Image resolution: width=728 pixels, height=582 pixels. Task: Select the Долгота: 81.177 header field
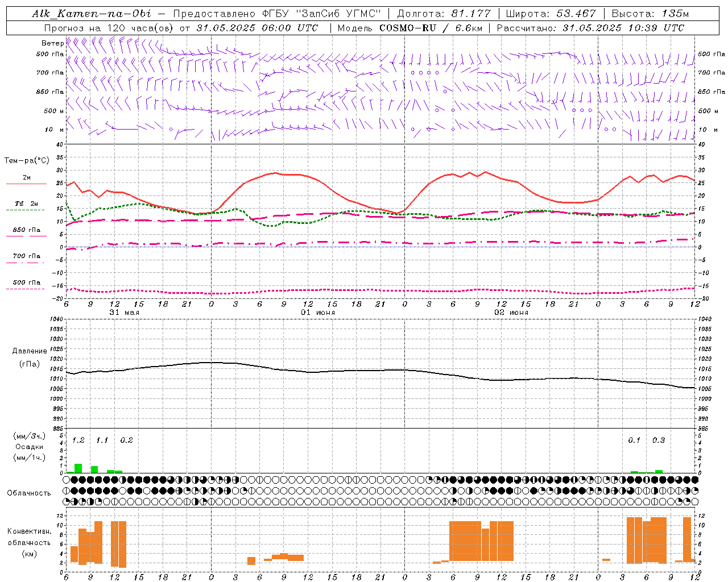tap(444, 14)
